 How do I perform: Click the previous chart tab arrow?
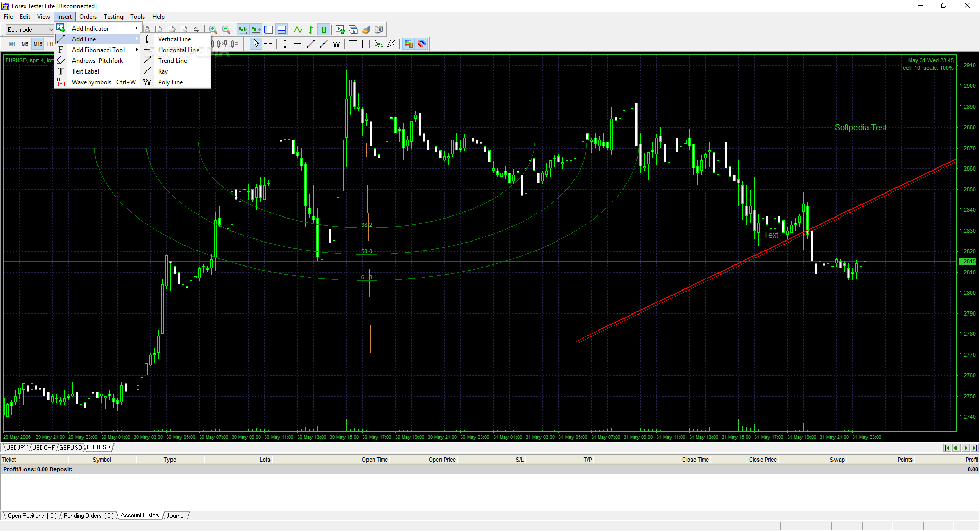[956, 448]
